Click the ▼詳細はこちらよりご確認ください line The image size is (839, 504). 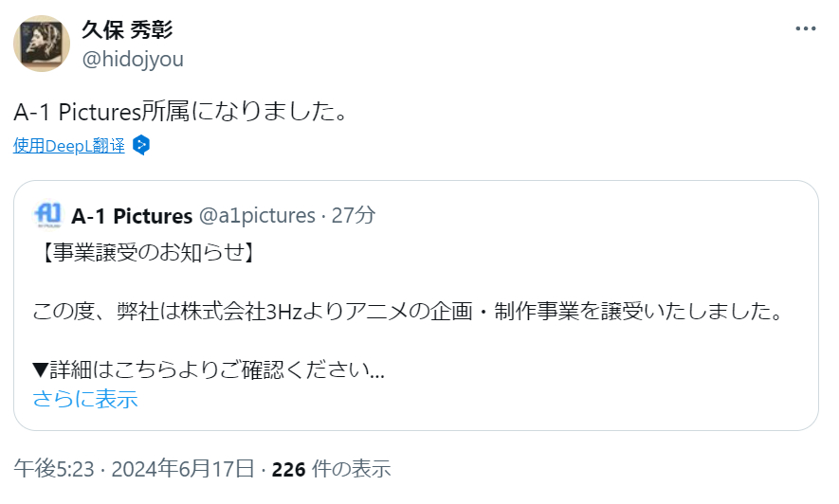[209, 369]
